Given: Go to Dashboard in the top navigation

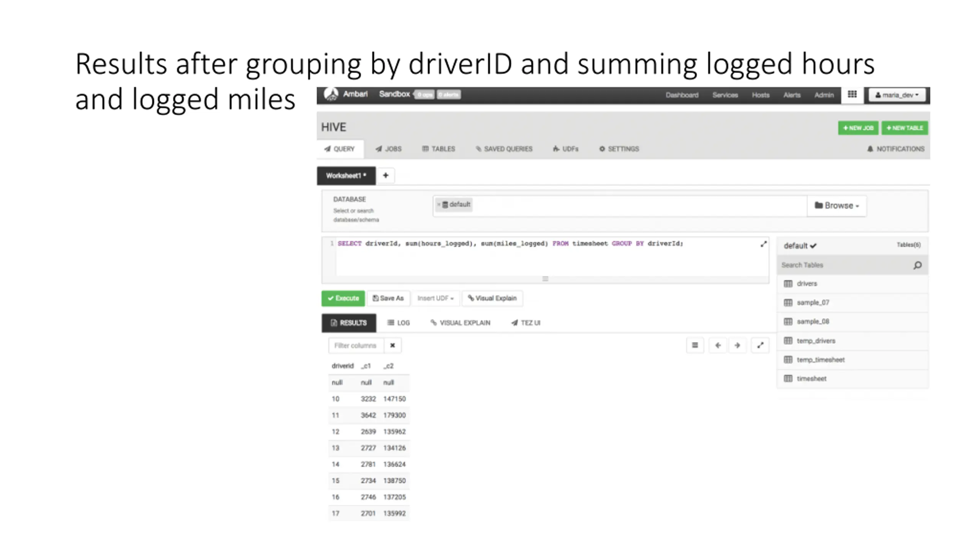Looking at the screenshot, I should click(682, 95).
